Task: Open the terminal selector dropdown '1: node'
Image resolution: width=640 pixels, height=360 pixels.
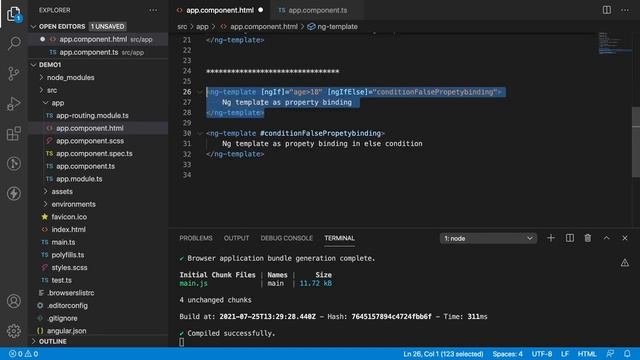Action: 488,238
